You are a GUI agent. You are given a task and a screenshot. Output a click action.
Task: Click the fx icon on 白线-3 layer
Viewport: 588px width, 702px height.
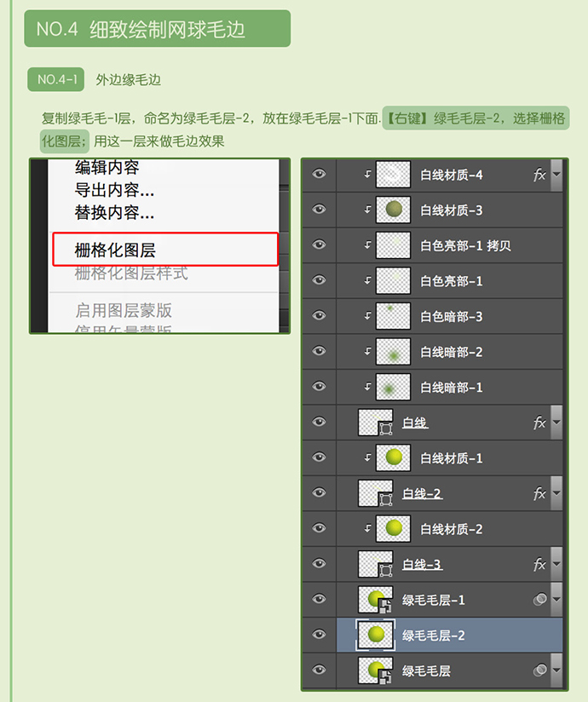(539, 564)
